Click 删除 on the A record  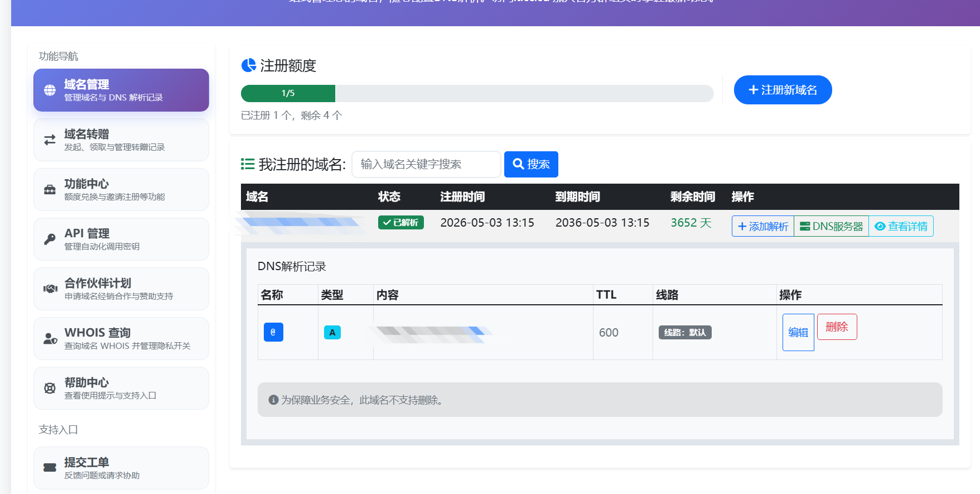coord(837,327)
